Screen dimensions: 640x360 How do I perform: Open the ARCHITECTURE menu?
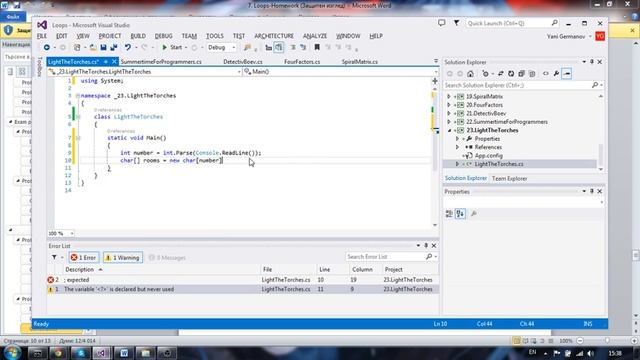point(274,36)
